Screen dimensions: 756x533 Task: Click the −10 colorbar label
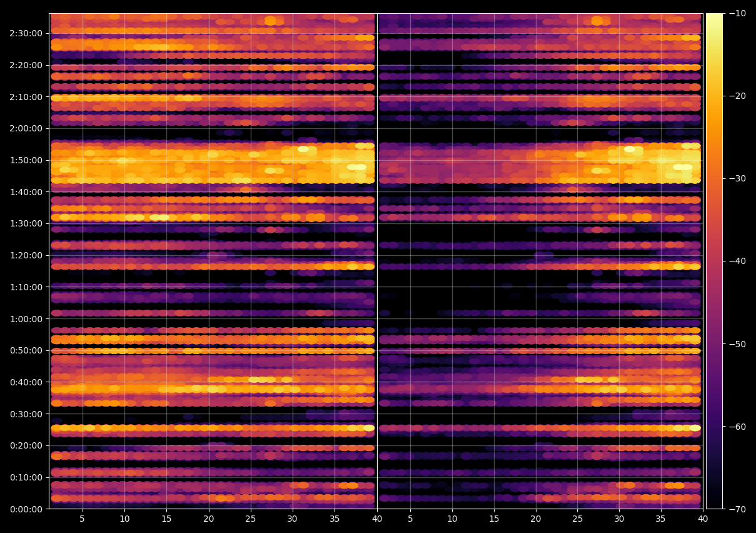(737, 13)
